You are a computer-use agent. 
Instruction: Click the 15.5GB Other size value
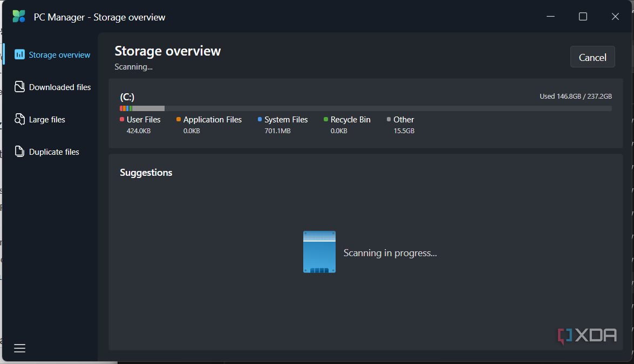(404, 131)
